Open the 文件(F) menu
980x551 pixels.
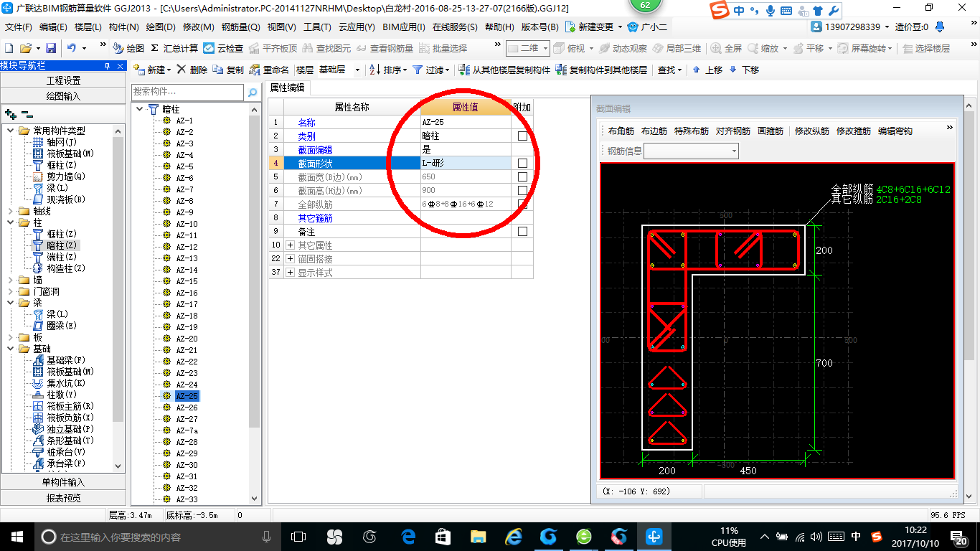click(x=19, y=27)
